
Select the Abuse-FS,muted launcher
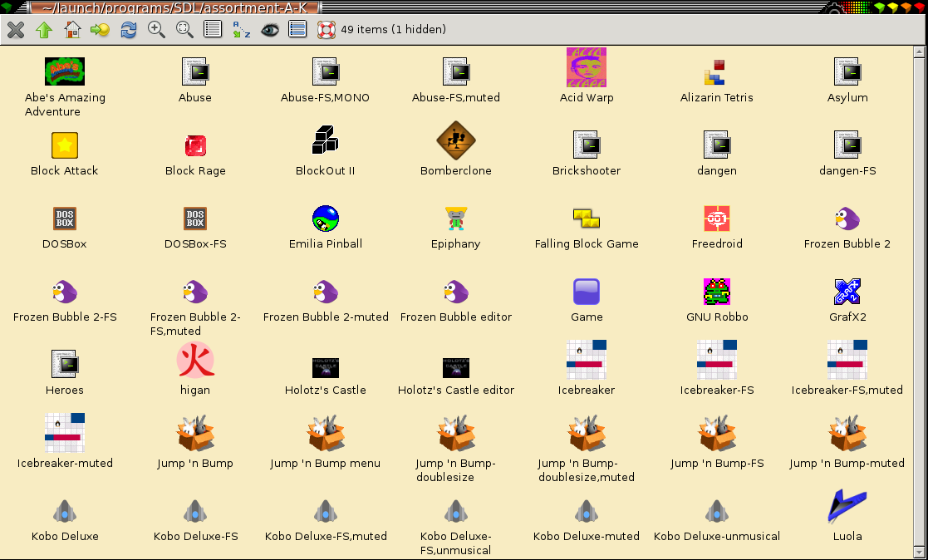(456, 71)
